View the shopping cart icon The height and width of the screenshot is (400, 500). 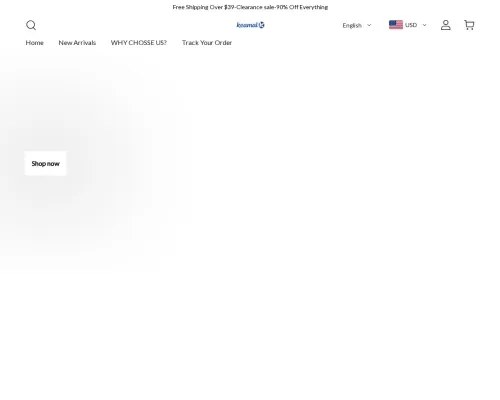click(x=469, y=25)
